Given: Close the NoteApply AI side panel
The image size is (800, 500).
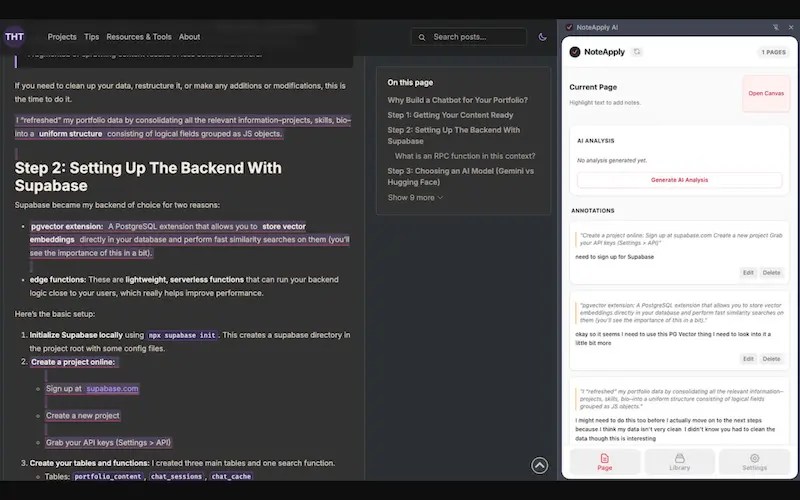Looking at the screenshot, I should 791,28.
